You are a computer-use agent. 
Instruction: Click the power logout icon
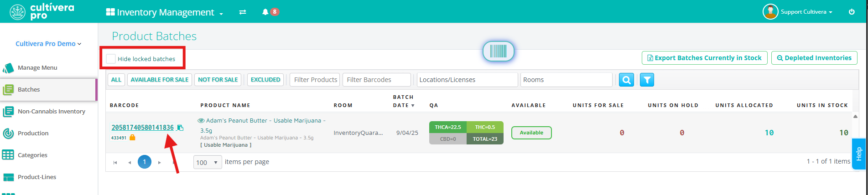(x=851, y=12)
